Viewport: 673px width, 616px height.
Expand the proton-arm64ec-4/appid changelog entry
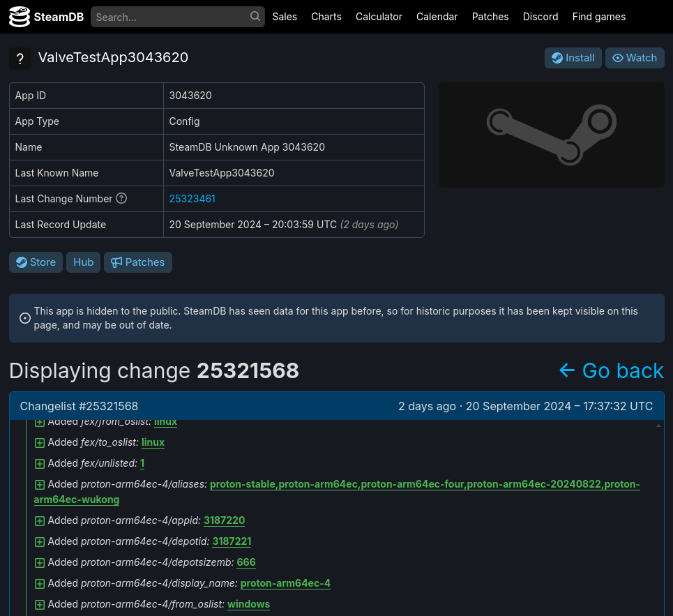click(40, 520)
